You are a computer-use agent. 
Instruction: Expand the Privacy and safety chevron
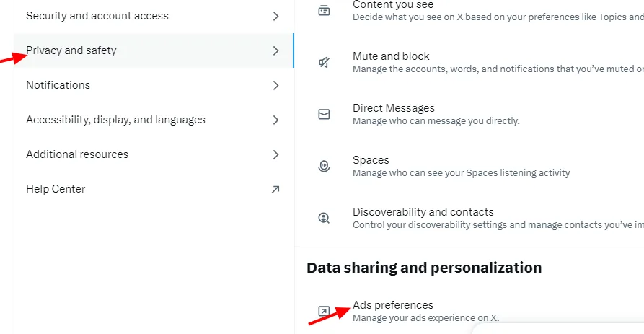click(275, 50)
